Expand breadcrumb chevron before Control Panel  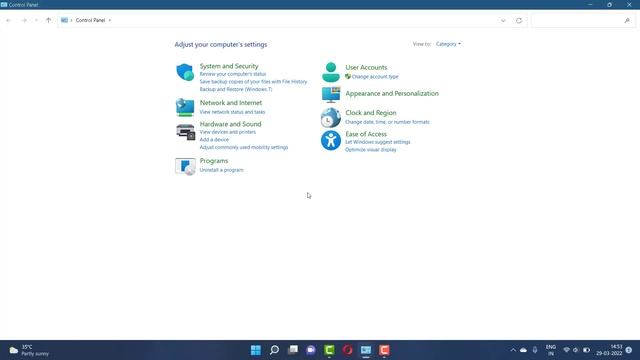(x=71, y=20)
